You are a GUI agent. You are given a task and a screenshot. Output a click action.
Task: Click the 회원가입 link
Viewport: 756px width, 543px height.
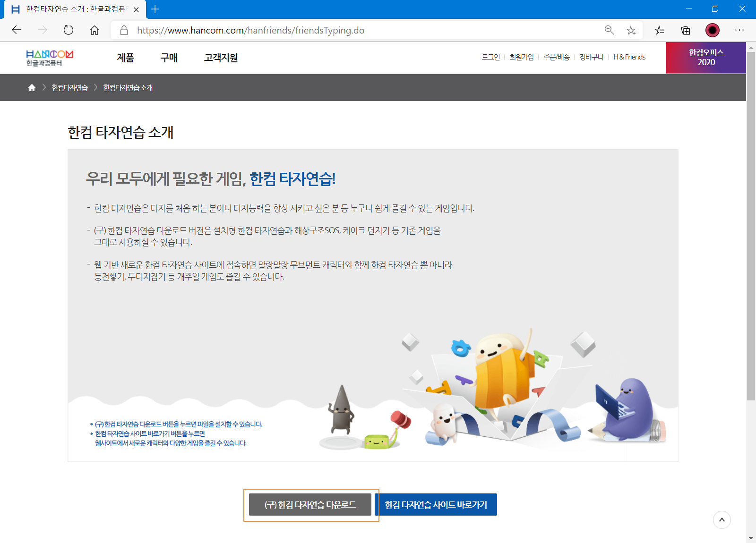pos(521,57)
